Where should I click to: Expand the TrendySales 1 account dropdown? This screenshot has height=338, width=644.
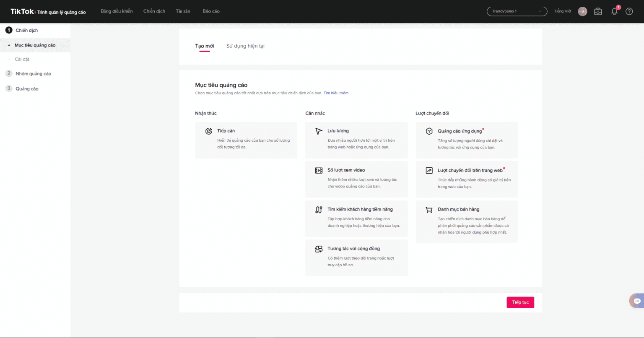tap(517, 11)
